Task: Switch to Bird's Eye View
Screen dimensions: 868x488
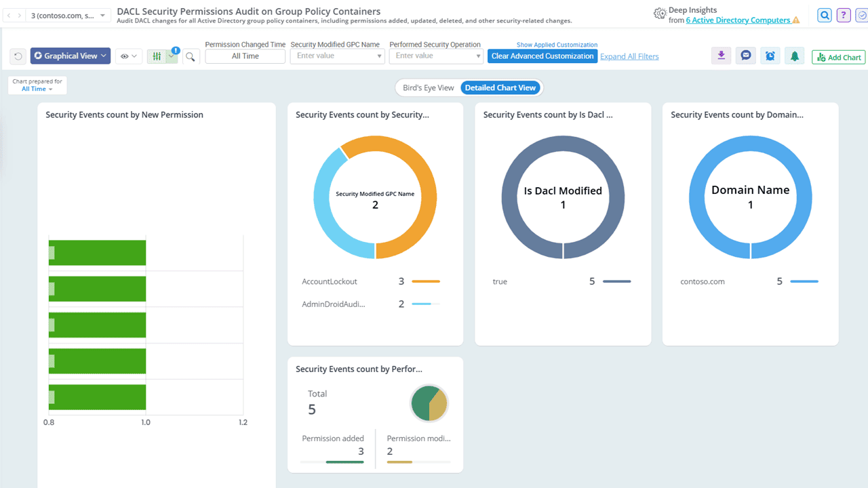Action: coord(428,87)
